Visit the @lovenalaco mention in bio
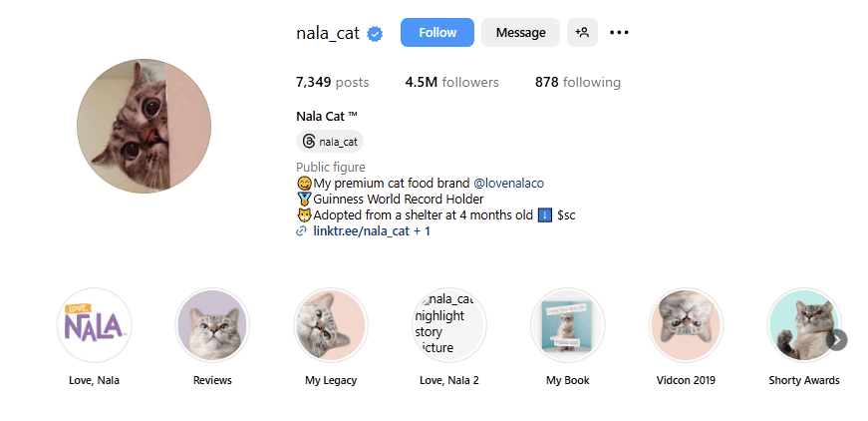The height and width of the screenshot is (421, 868). pos(508,184)
